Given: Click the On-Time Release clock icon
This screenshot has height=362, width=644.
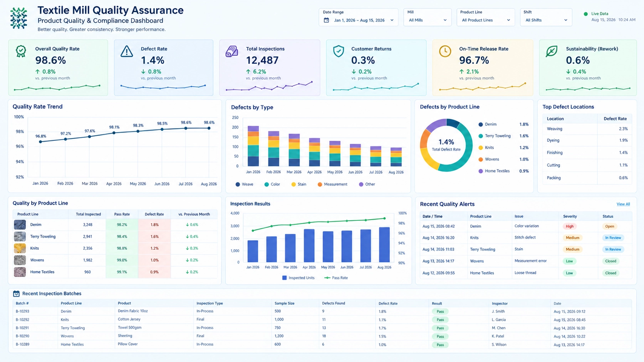Looking at the screenshot, I should click(x=445, y=51).
